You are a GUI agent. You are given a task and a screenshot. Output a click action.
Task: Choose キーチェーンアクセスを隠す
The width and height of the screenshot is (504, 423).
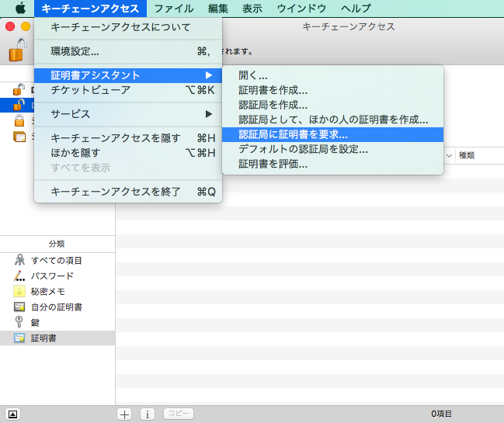tap(128, 138)
